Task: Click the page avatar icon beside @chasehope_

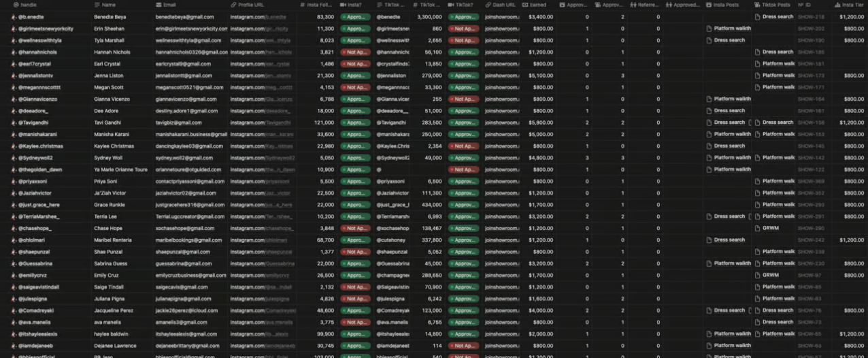Action: (14, 228)
